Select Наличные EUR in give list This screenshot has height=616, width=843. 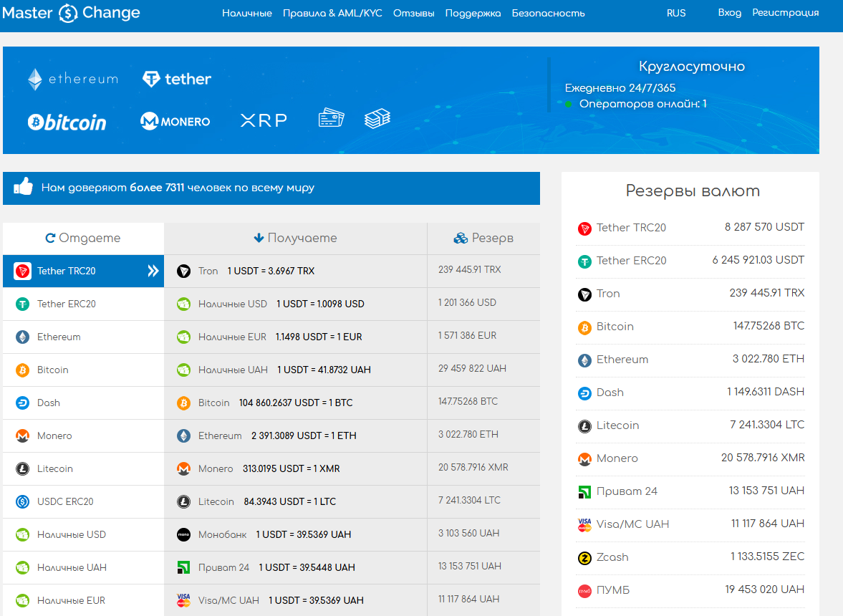pos(83,600)
